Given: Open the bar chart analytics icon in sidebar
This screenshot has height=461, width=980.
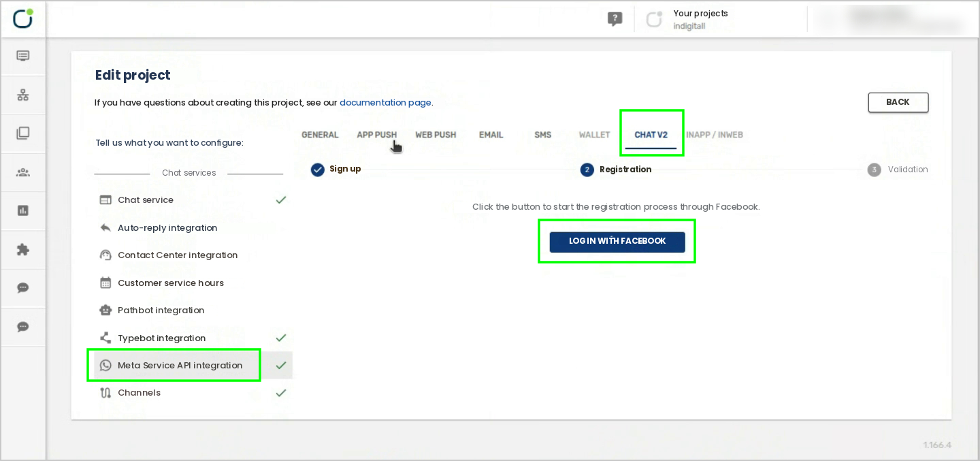Looking at the screenshot, I should tap(23, 210).
